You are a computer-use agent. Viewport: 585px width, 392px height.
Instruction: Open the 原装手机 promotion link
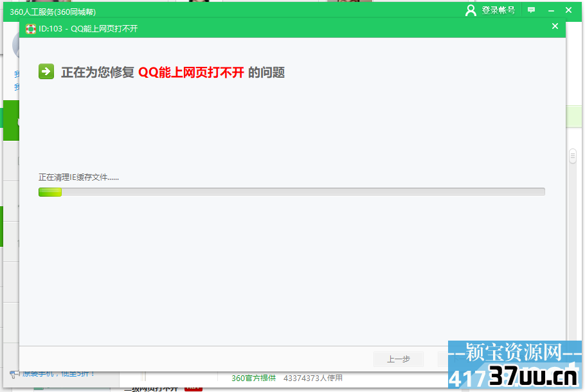[x=59, y=373]
